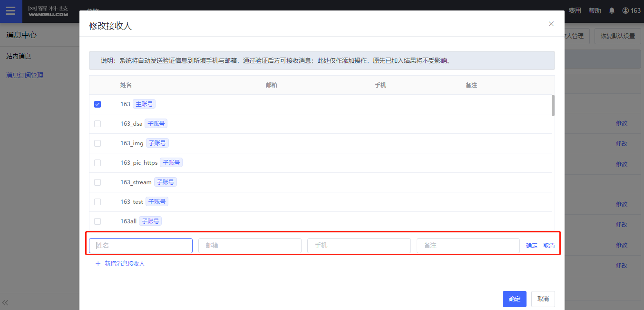Click the plus icon for 新增消息接收人

(98, 263)
